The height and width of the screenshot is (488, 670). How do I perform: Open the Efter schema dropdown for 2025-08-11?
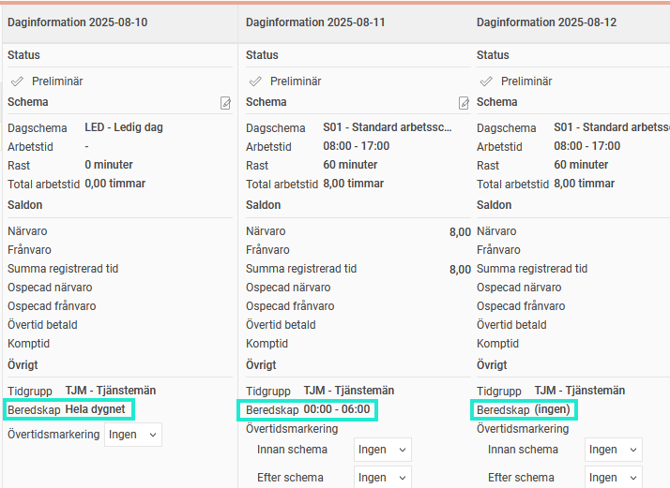382,478
